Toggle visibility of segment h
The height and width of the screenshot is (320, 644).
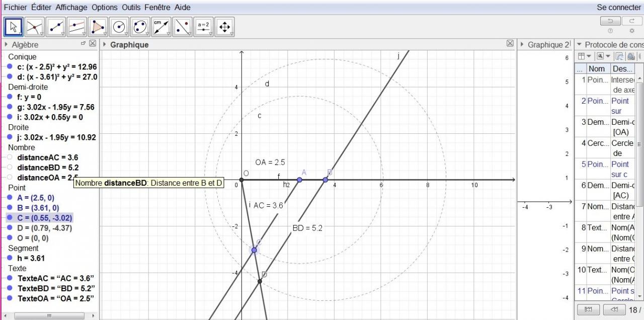[x=10, y=258]
